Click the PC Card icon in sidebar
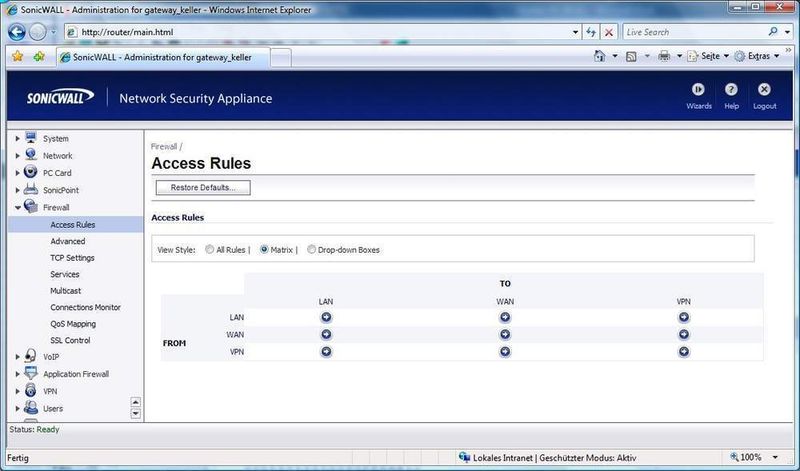 (x=31, y=172)
